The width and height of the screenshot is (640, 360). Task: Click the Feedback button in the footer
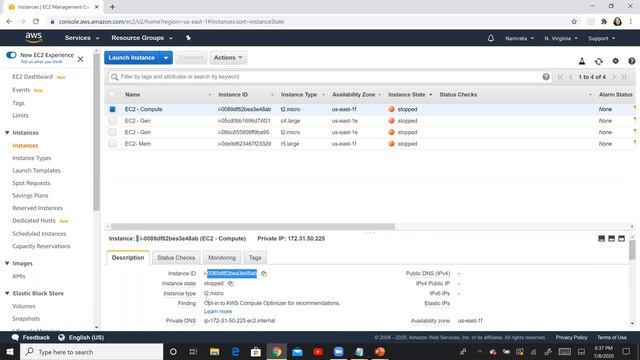31,338
